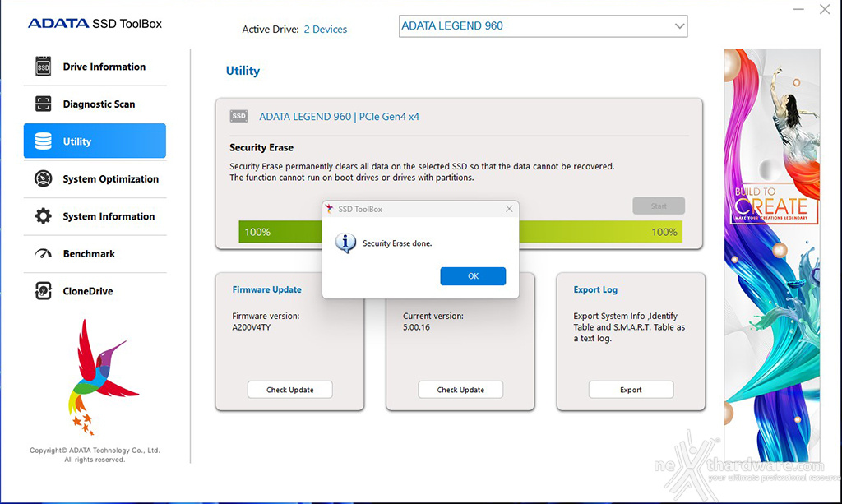
Task: Select the Utility menu item
Action: (95, 141)
